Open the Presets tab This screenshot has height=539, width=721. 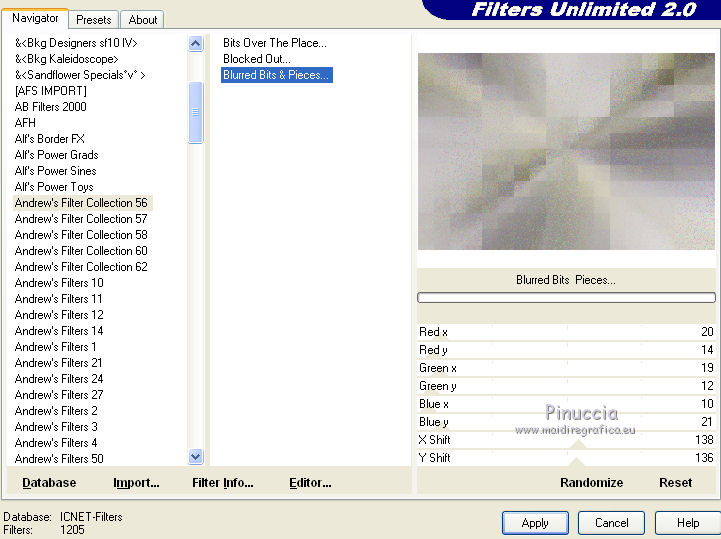click(x=94, y=20)
